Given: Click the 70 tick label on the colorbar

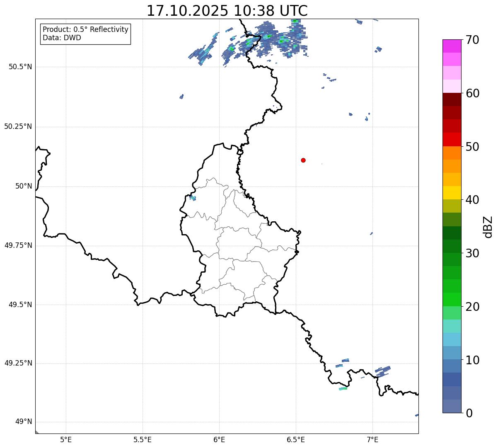Looking at the screenshot, I should 472,40.
